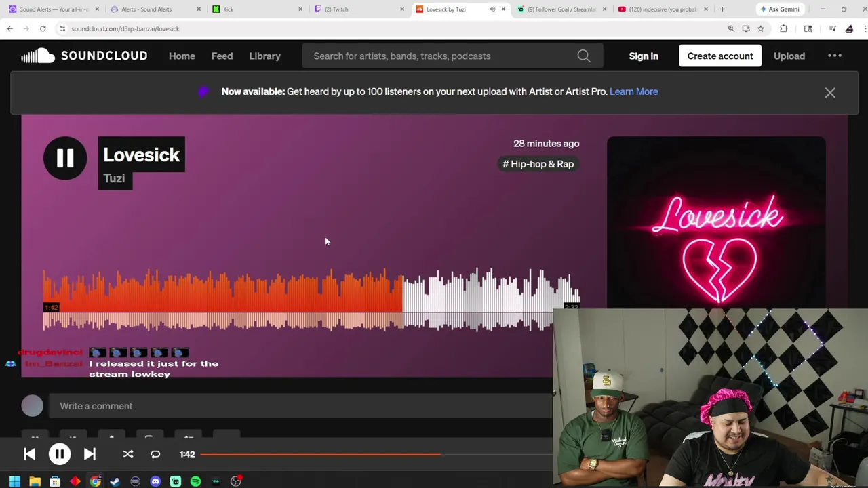868x488 pixels.
Task: Click the '28 minutes ago' upload time
Action: point(546,144)
